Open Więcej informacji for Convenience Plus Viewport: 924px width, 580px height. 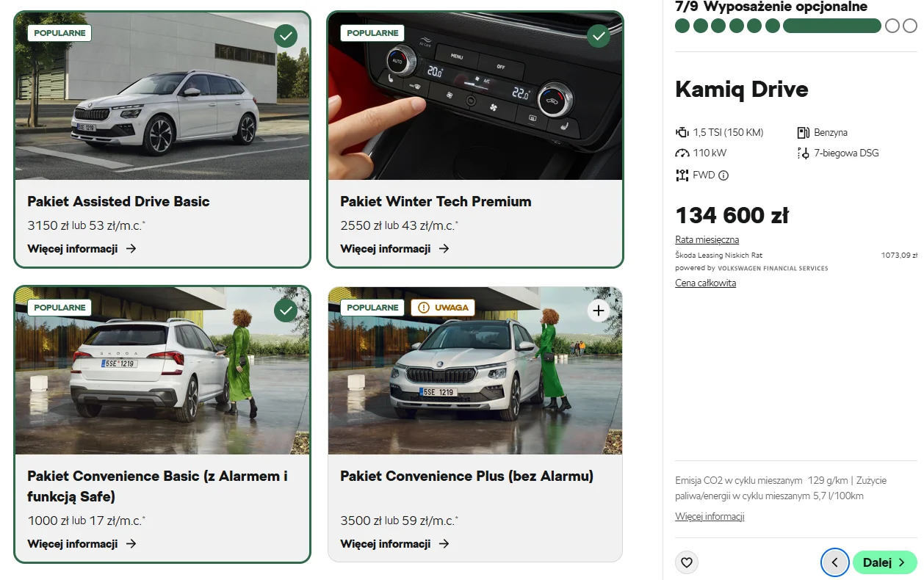[x=394, y=544]
